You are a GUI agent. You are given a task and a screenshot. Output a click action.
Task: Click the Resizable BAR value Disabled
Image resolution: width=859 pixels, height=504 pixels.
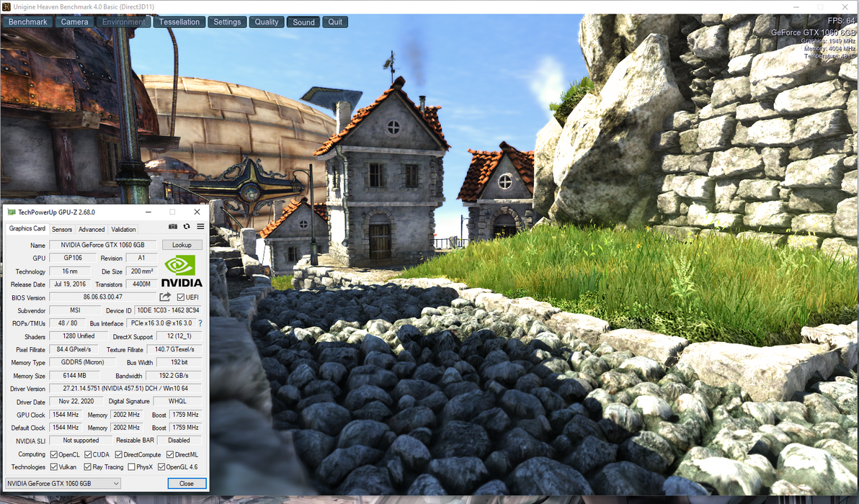tap(179, 440)
